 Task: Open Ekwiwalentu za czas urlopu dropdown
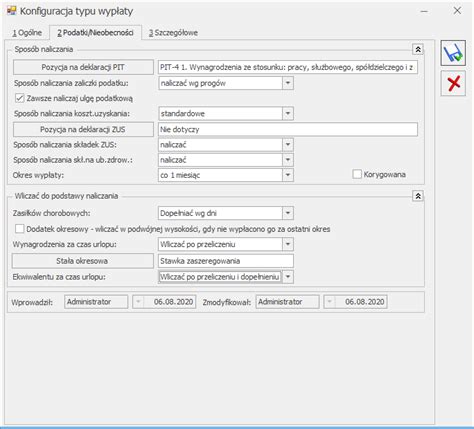(288, 277)
